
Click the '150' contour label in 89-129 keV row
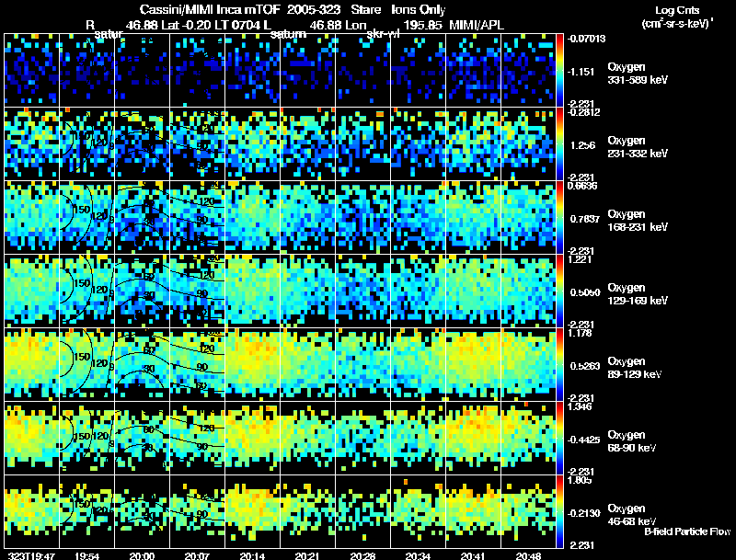pyautogui.click(x=82, y=357)
